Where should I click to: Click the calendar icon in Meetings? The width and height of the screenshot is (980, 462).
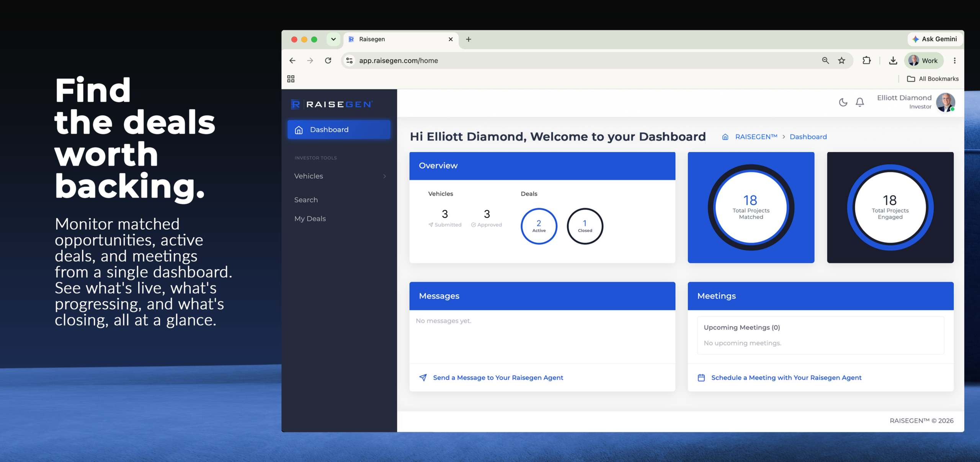tap(701, 377)
